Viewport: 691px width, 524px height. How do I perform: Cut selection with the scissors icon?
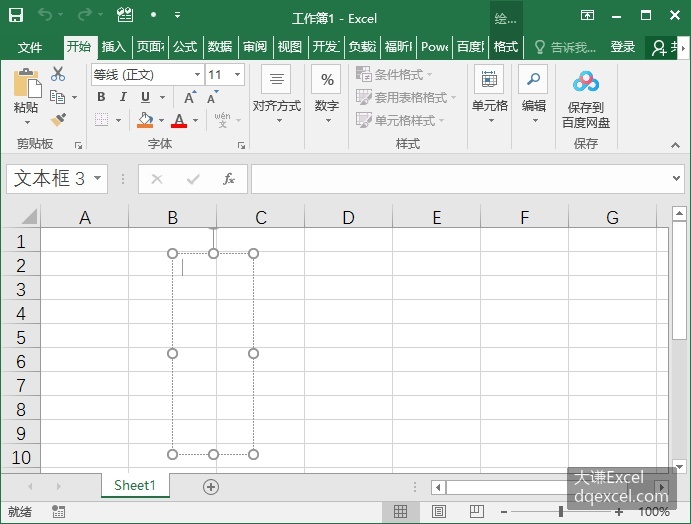tap(58, 74)
